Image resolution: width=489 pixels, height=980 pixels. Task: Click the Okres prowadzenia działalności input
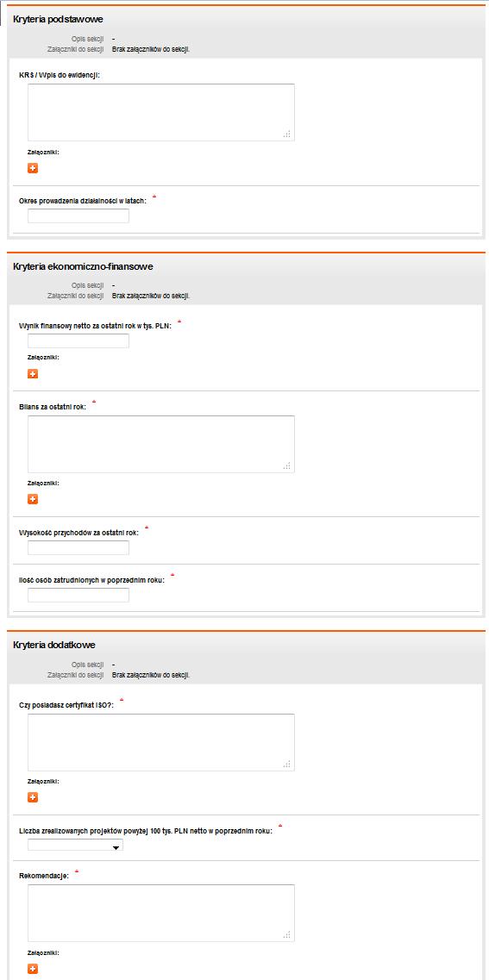pyautogui.click(x=78, y=215)
